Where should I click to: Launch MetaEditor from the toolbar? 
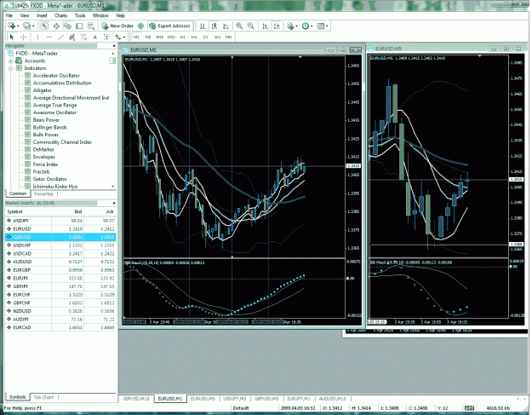140,26
